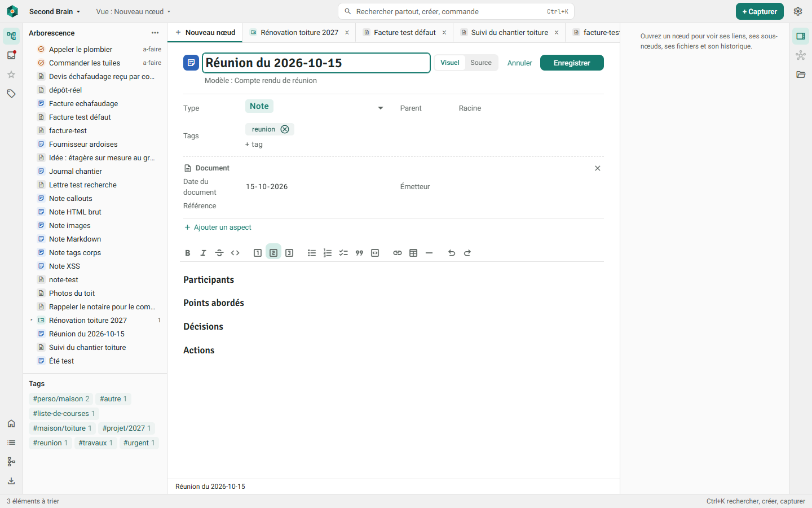Image resolution: width=812 pixels, height=508 pixels.
Task: Filter by the #urgent tag
Action: [139, 443]
